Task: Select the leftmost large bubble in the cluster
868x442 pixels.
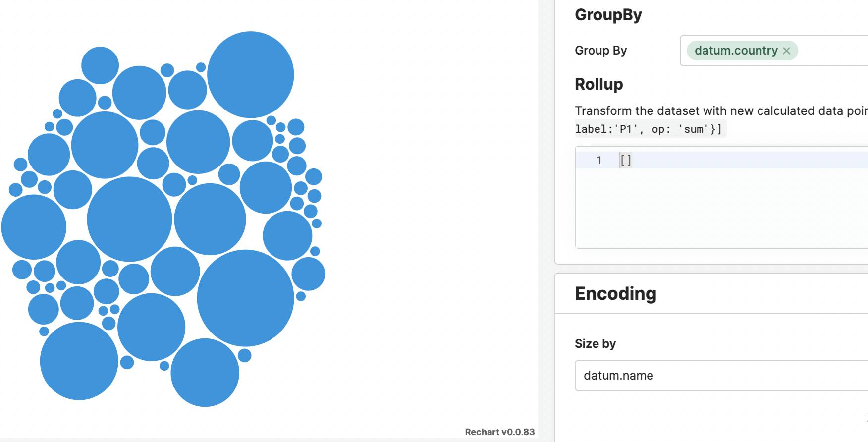Action: (x=34, y=227)
